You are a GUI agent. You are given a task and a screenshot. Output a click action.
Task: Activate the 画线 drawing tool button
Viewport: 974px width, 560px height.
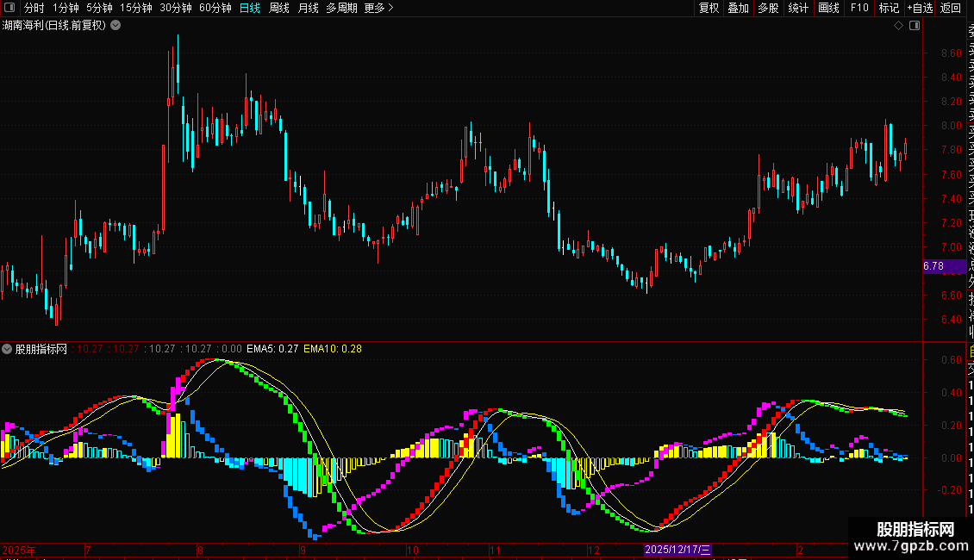tap(828, 8)
